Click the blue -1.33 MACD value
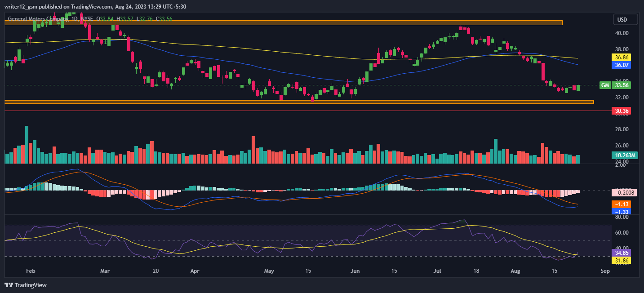 point(622,212)
